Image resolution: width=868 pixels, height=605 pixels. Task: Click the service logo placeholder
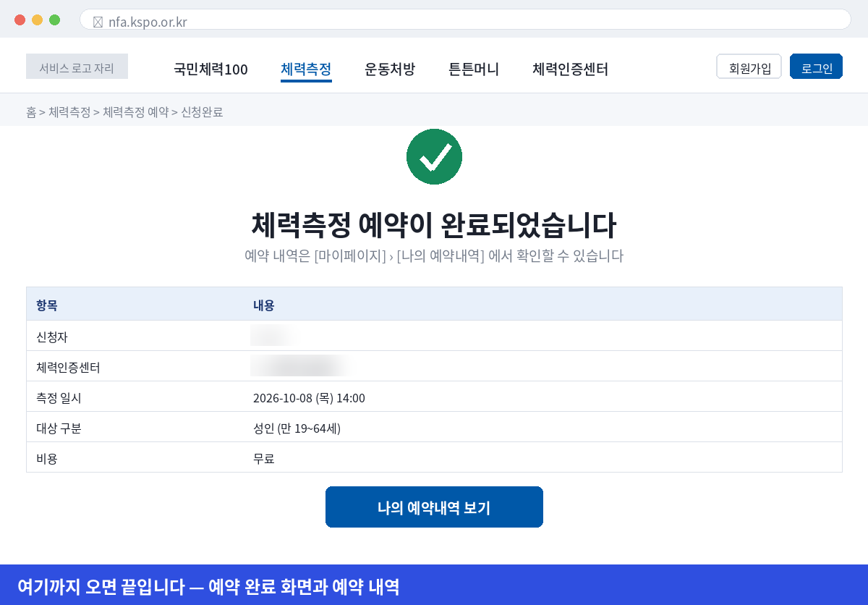77,67
